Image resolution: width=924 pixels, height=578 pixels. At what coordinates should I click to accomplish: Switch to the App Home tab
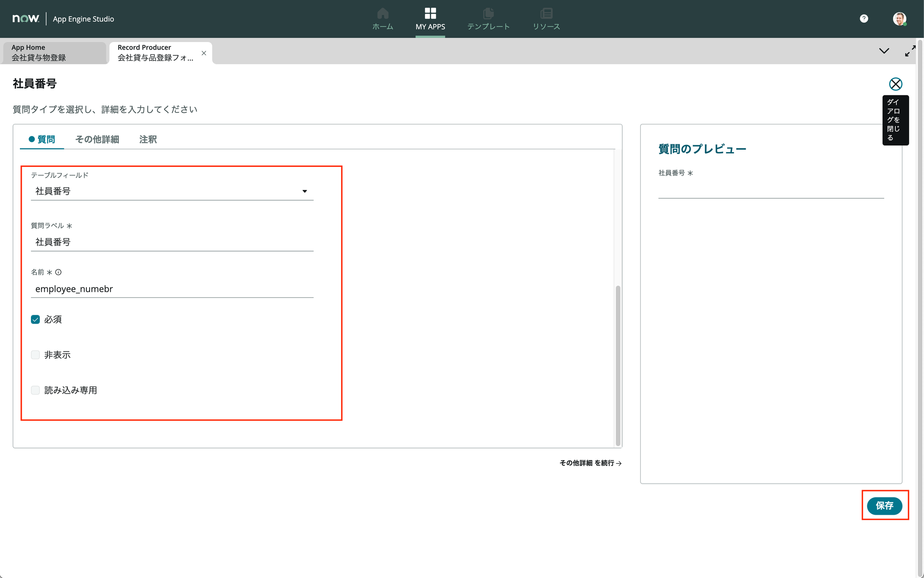pos(55,53)
